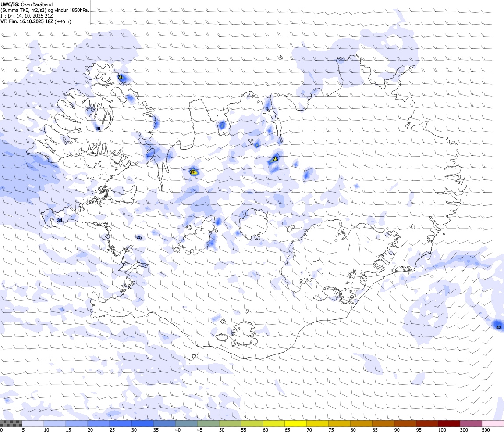The width and height of the screenshot is (504, 433).
Task: Select the grey-green 45–50 legend swatch
Action: [208, 423]
